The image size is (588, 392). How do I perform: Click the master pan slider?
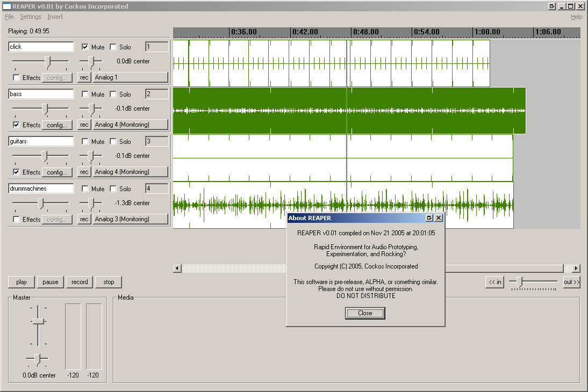(37, 359)
